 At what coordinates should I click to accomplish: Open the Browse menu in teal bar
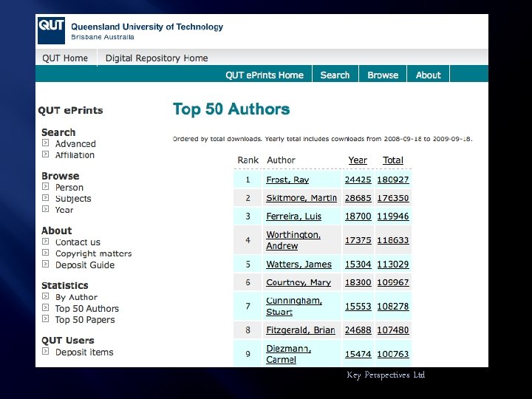383,75
